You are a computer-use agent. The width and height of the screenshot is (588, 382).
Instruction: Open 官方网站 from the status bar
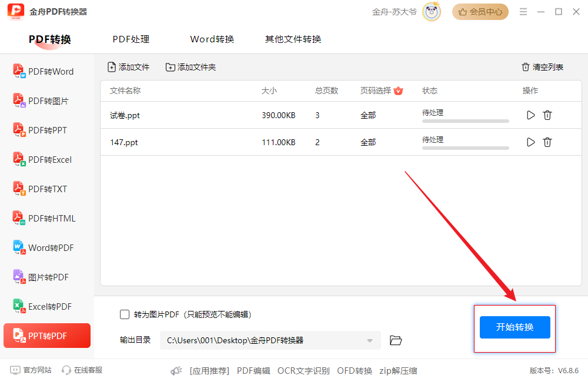[31, 370]
